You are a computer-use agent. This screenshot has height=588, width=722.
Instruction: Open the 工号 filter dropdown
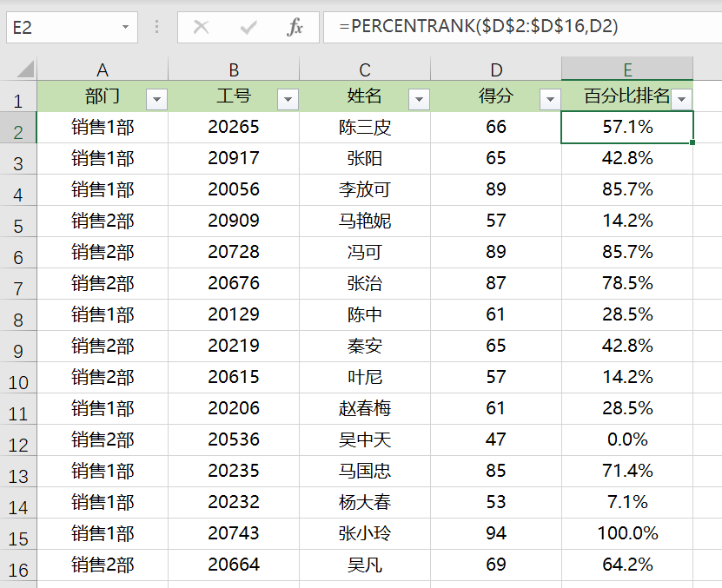pos(288,99)
